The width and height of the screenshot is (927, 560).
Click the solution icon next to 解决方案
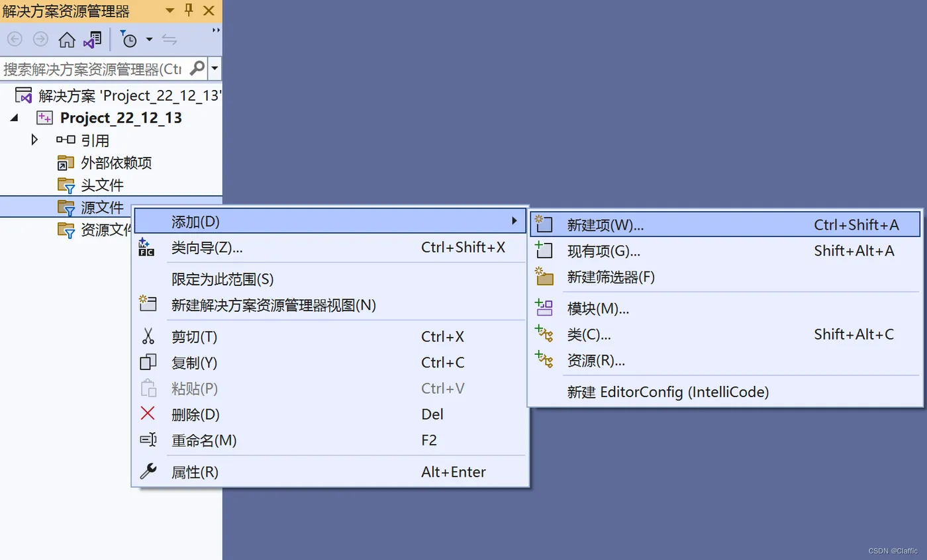[x=23, y=95]
